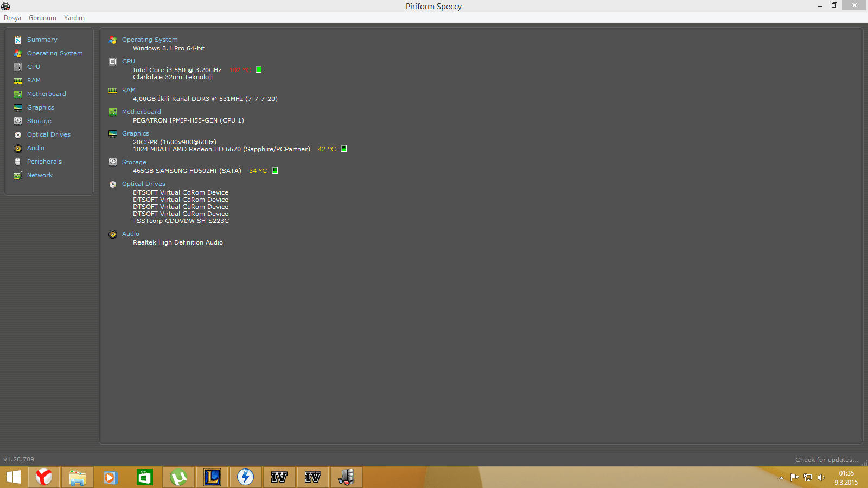Screen dimensions: 868x488
Task: Click the PEGATRON IPMIP-H55-GEN motherboard text
Action: [x=188, y=120]
